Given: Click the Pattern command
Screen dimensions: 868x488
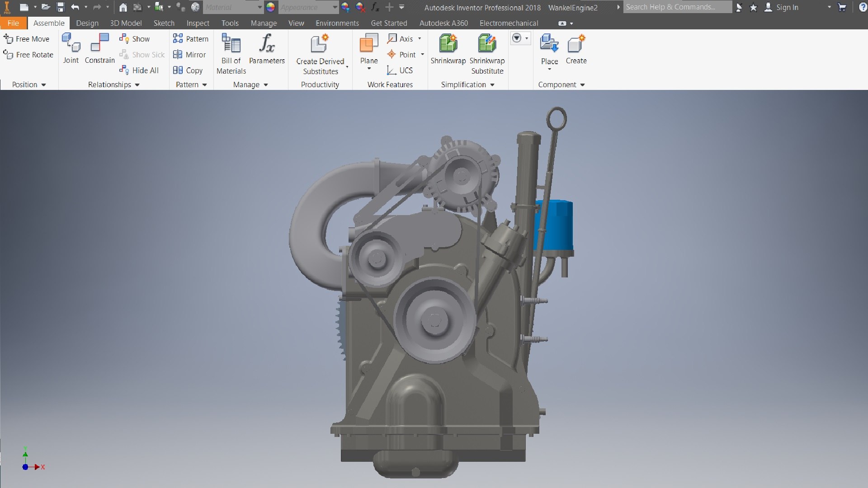Looking at the screenshot, I should (191, 39).
